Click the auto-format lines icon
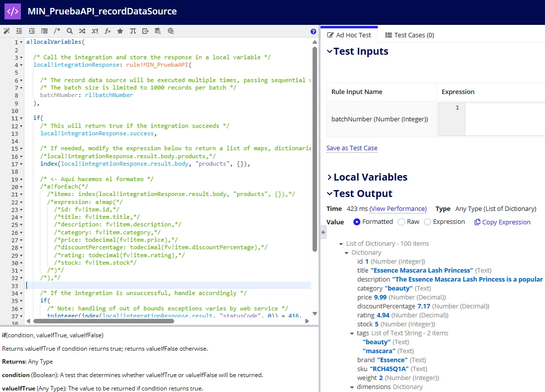 pos(44,31)
